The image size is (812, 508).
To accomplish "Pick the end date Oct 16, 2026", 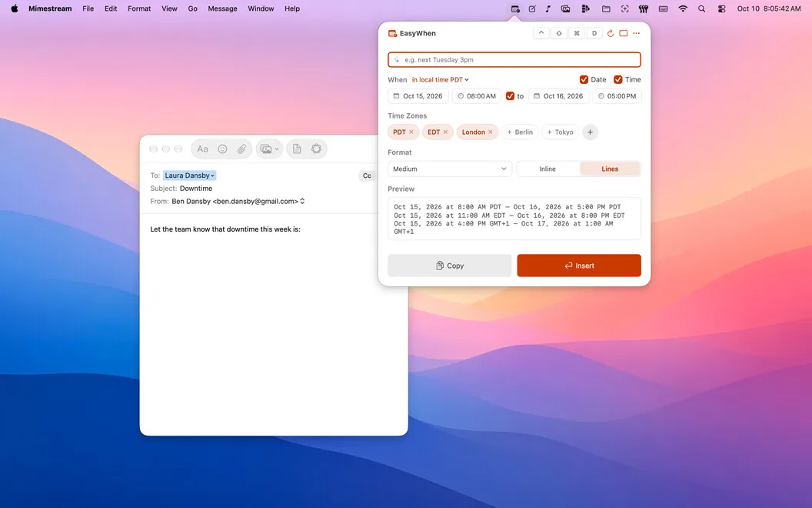I will tap(558, 96).
